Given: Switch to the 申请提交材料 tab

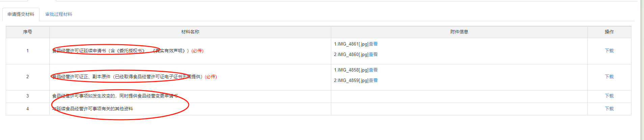Looking at the screenshot, I should pos(21,14).
